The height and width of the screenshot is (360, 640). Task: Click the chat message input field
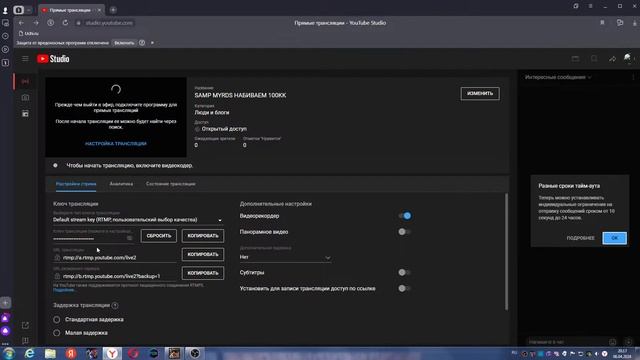click(x=567, y=342)
